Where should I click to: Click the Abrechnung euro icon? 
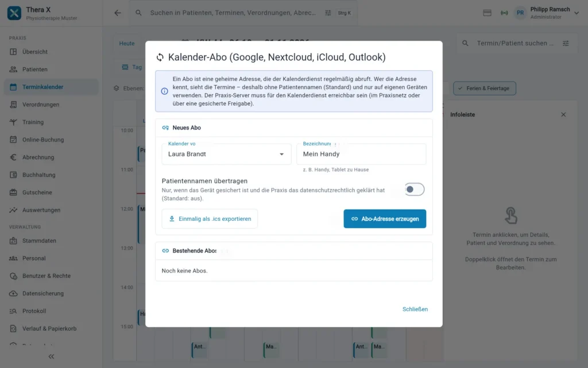point(13,158)
